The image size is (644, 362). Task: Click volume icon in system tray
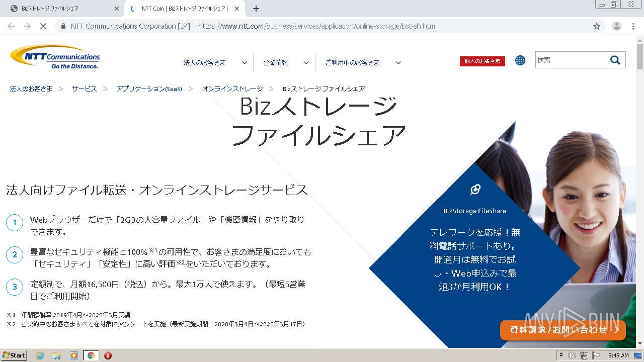pos(572,355)
